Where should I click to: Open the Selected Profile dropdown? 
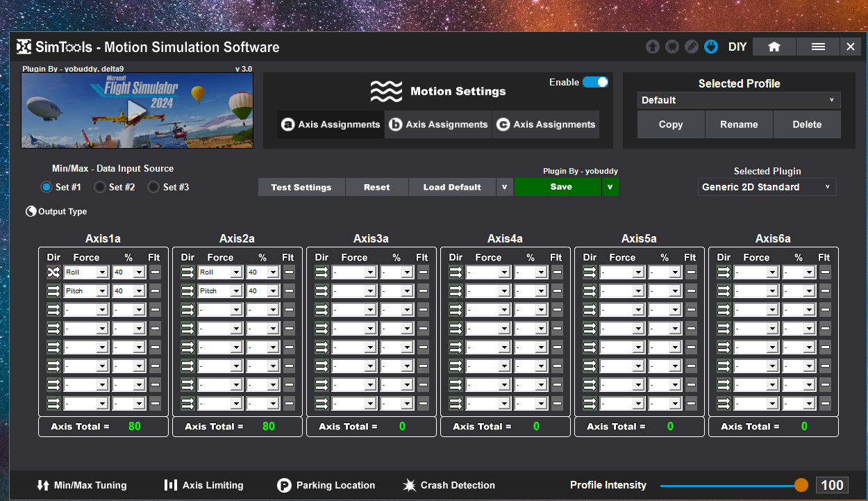coord(738,100)
